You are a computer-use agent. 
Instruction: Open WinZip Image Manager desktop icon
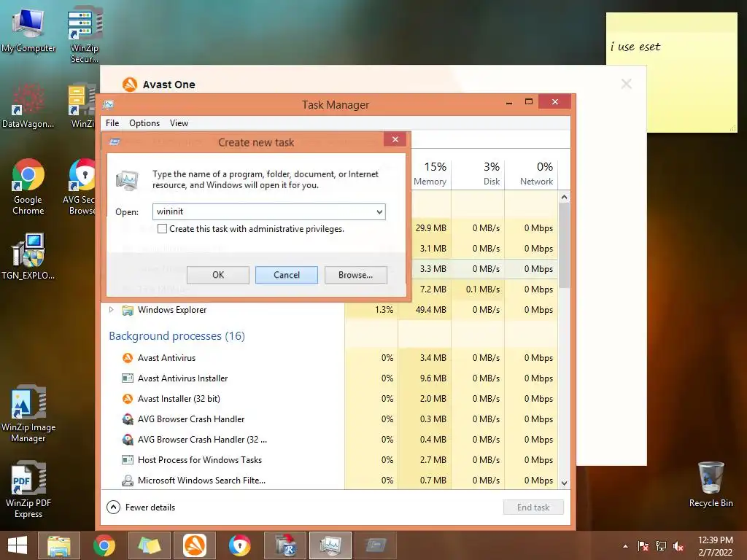point(28,414)
